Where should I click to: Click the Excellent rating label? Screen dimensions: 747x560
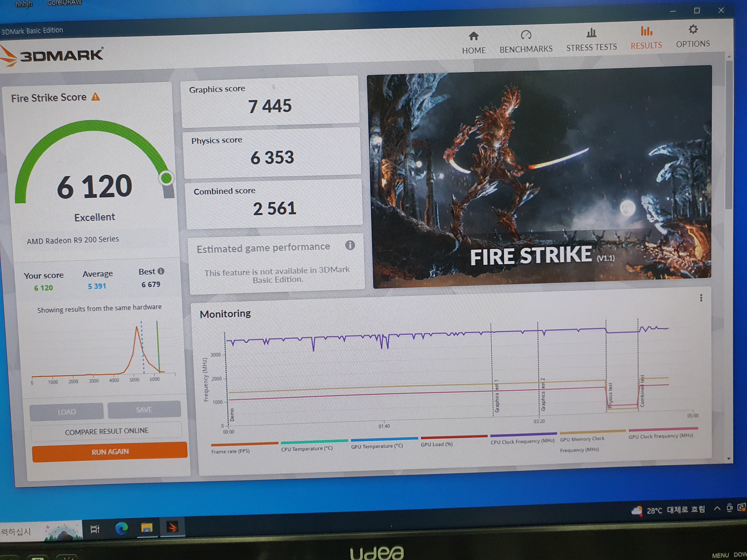(x=94, y=217)
